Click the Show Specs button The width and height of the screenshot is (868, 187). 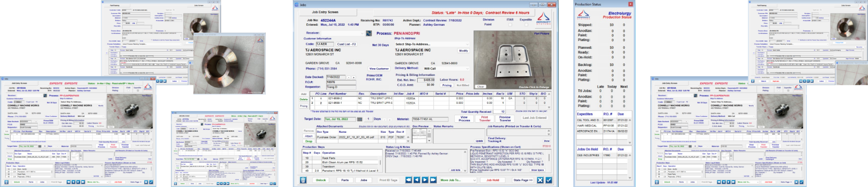538,170
